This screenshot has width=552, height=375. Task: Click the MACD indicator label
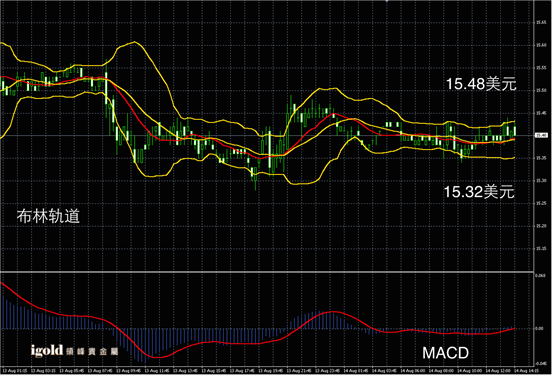tap(445, 353)
